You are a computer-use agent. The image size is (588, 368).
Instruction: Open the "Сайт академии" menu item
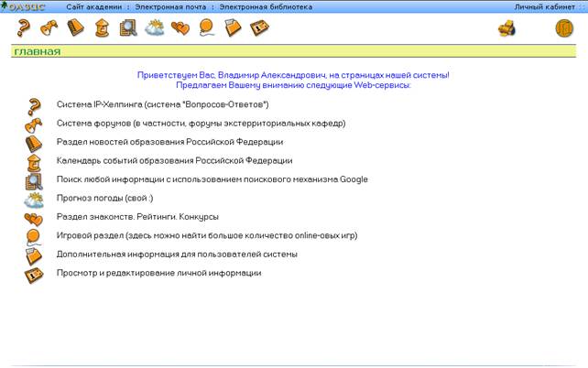95,6
